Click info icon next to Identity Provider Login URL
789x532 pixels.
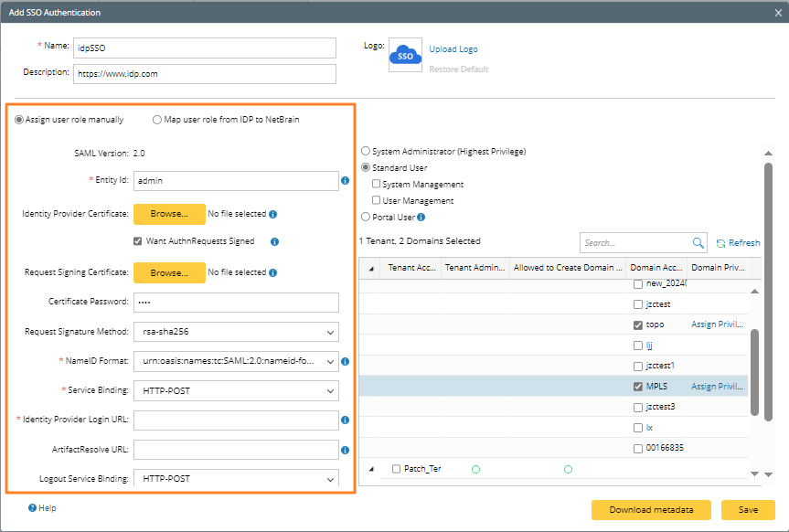(x=346, y=420)
